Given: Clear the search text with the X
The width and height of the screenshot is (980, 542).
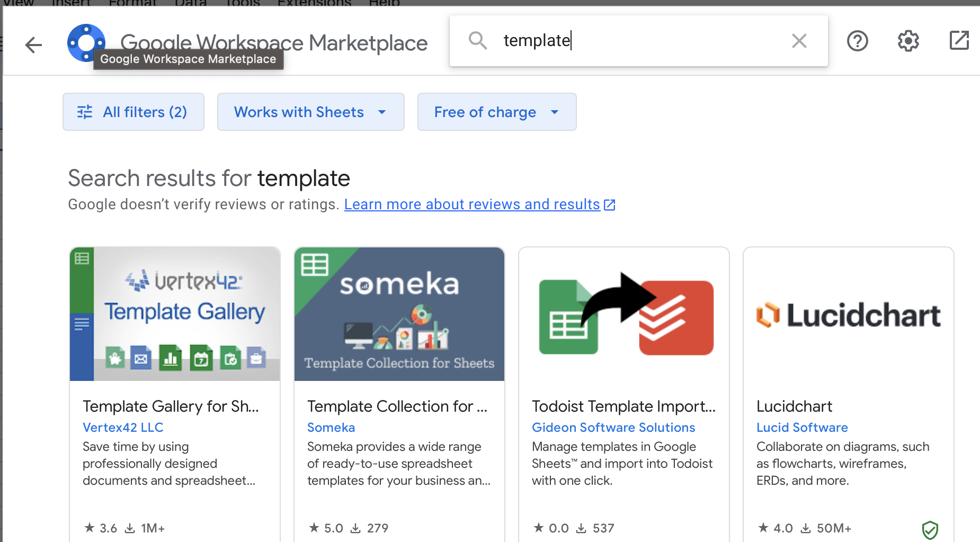Looking at the screenshot, I should click(x=799, y=41).
